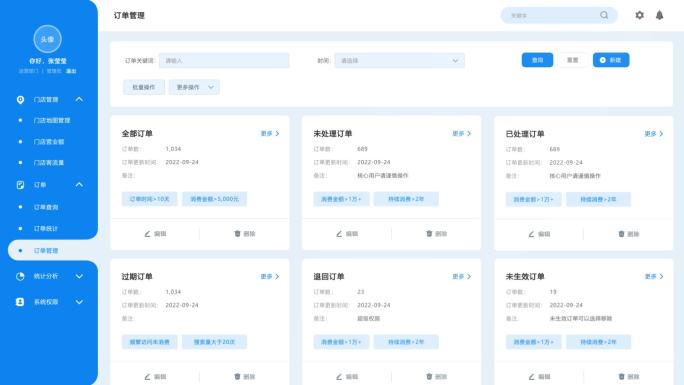Viewport: 684px width, 385px height.
Task: Click the 搜索量大于20次 tag in 过期订单
Action: click(x=215, y=342)
